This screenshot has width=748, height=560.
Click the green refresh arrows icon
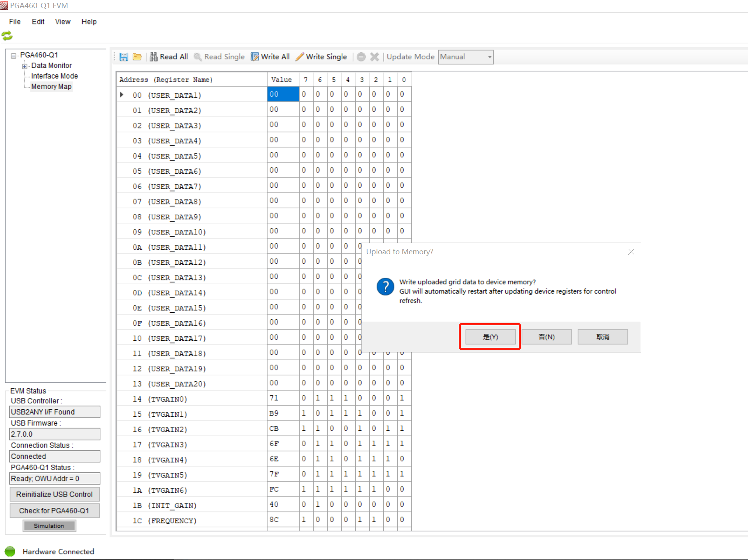pos(7,35)
